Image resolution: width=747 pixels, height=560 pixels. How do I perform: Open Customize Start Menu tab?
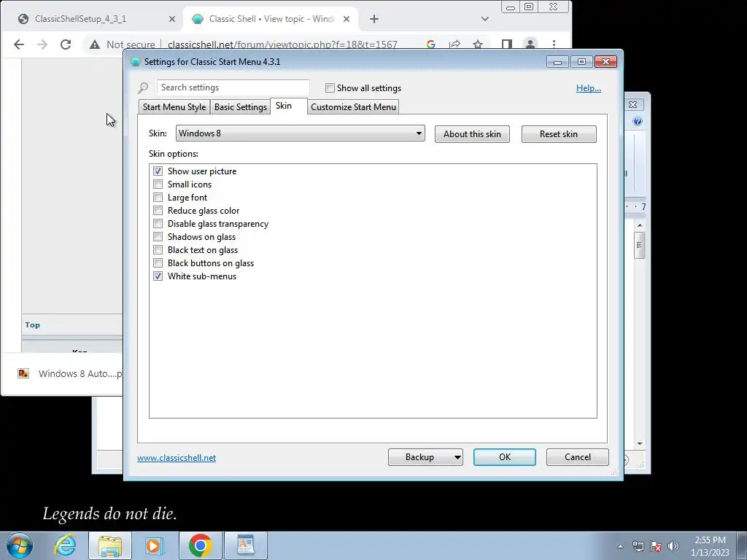coord(354,107)
